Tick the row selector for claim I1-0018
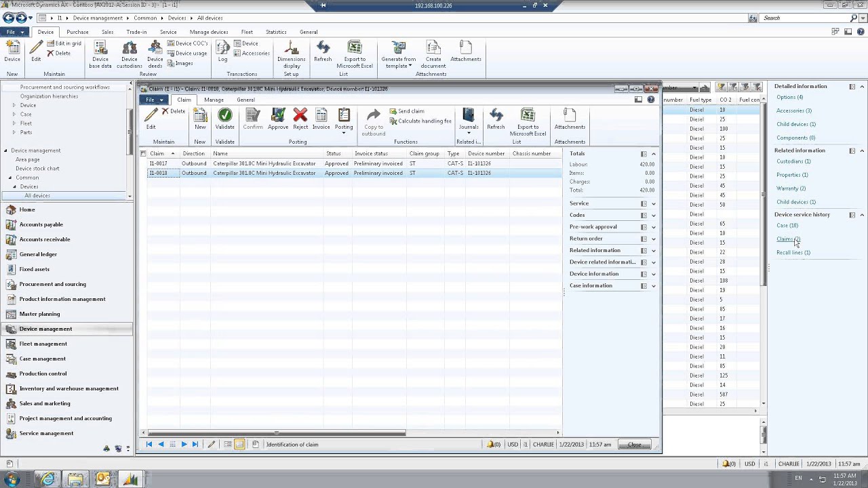The width and height of the screenshot is (868, 488). pos(143,173)
